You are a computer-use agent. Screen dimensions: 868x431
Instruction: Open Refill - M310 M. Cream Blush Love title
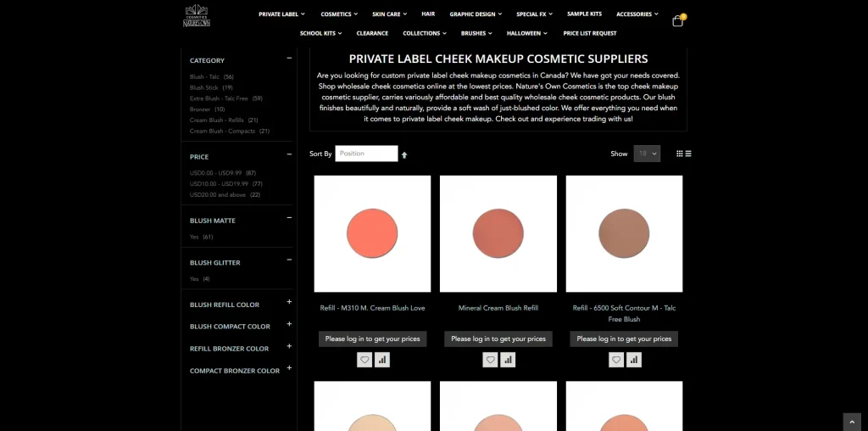(x=373, y=308)
